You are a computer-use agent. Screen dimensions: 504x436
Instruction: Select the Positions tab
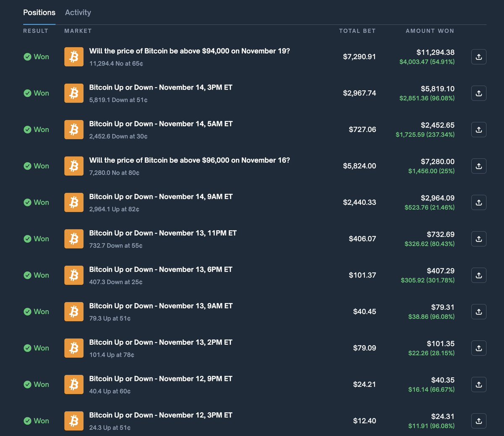point(39,13)
